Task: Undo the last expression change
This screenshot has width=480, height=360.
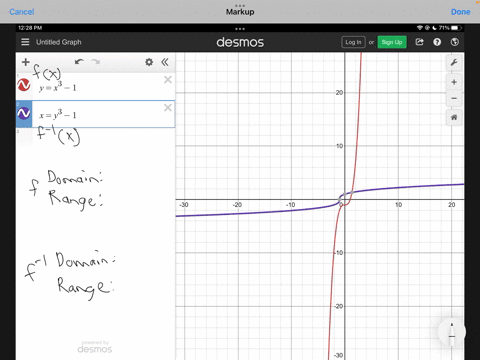Action: [79, 62]
